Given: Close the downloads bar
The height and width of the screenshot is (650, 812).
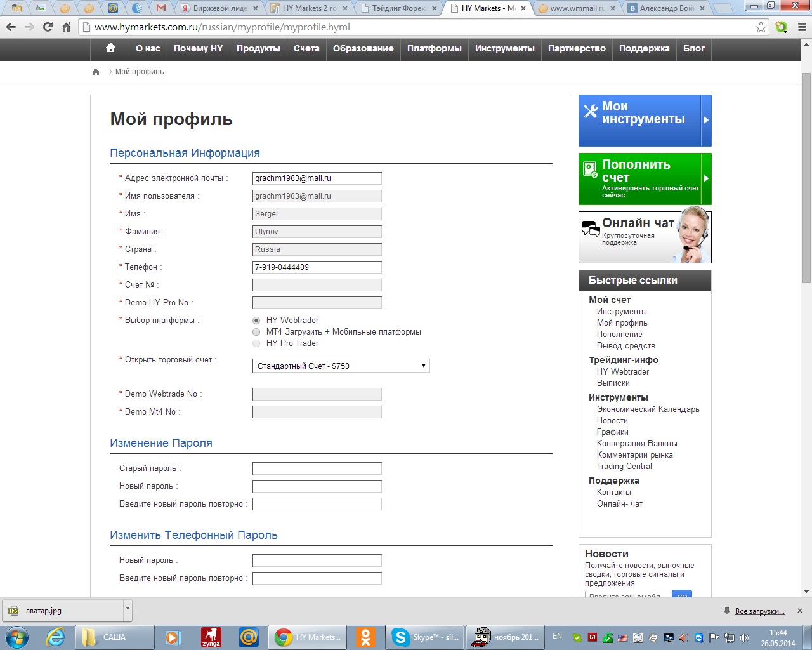Looking at the screenshot, I should pyautogui.click(x=800, y=611).
